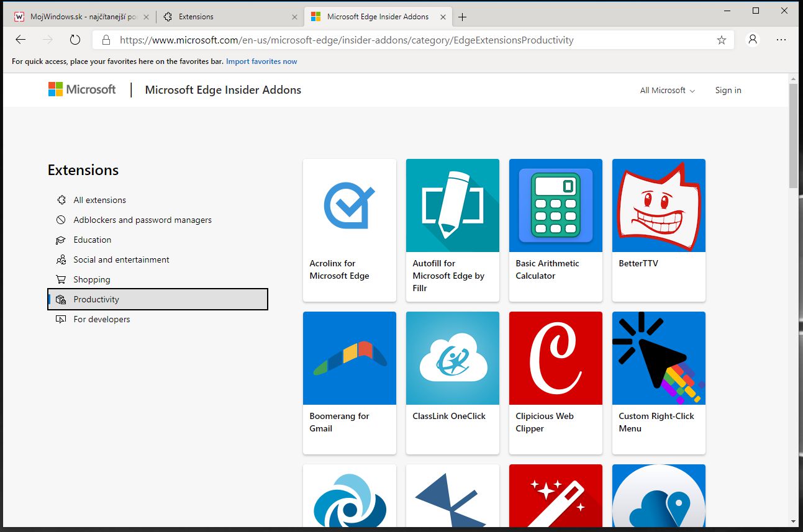Select Productivity category

click(x=158, y=299)
